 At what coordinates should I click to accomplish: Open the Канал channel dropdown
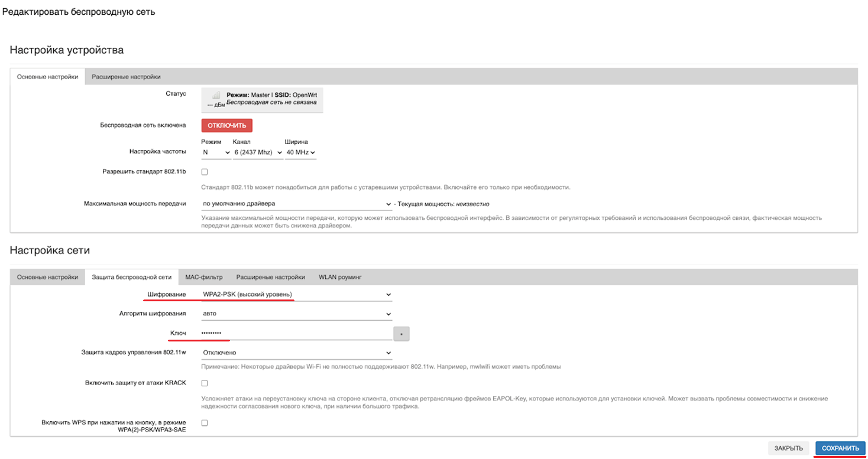click(x=258, y=152)
